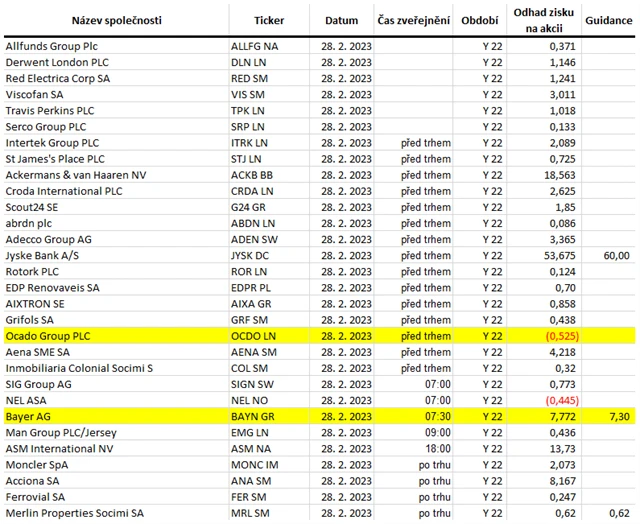Screen dimensions: 640x524
Task: Select the 'Aena SME SA' cell
Action: click(38, 353)
